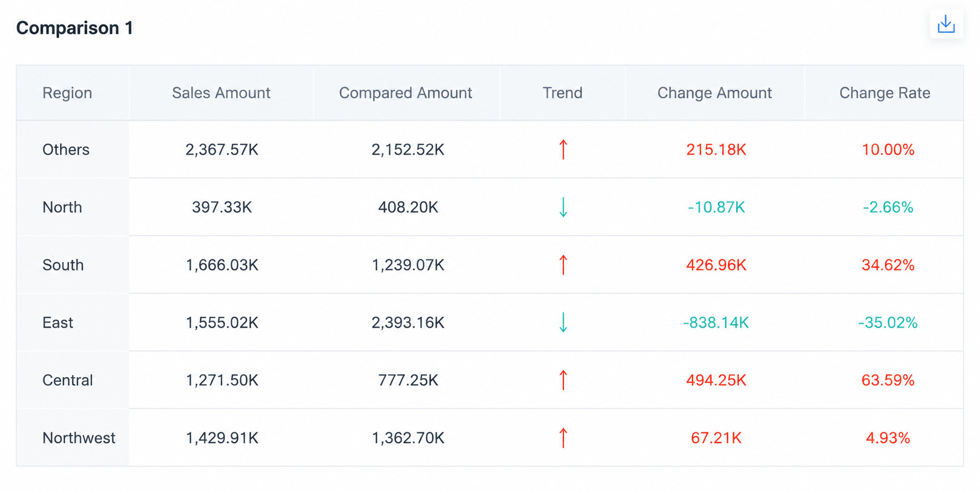This screenshot has height=491, width=980.
Task: Click the green down arrow in East row
Action: pos(563,322)
